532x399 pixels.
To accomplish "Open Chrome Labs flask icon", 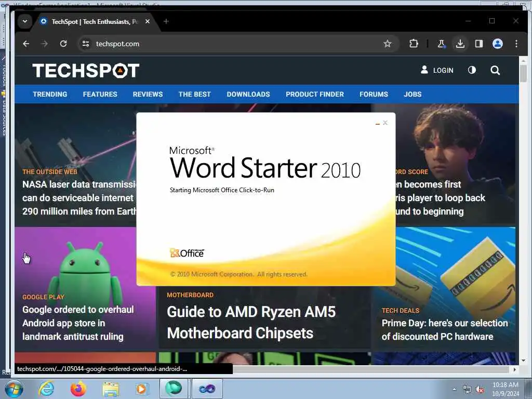I will point(441,44).
